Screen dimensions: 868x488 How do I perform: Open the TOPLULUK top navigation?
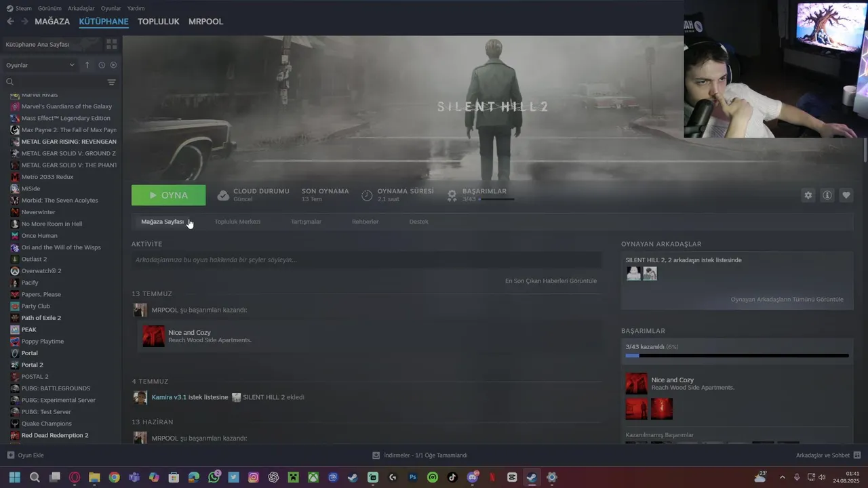pyautogui.click(x=159, y=22)
